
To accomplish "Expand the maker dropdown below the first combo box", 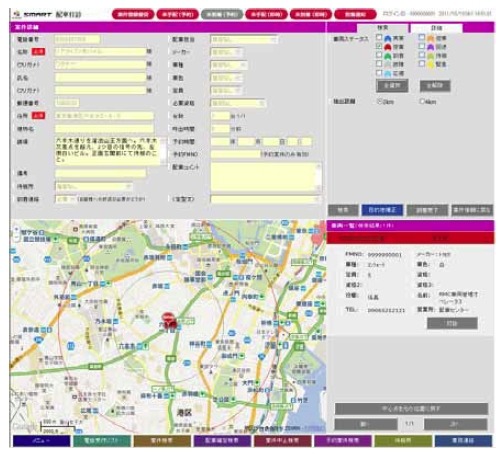I will pos(226,52).
